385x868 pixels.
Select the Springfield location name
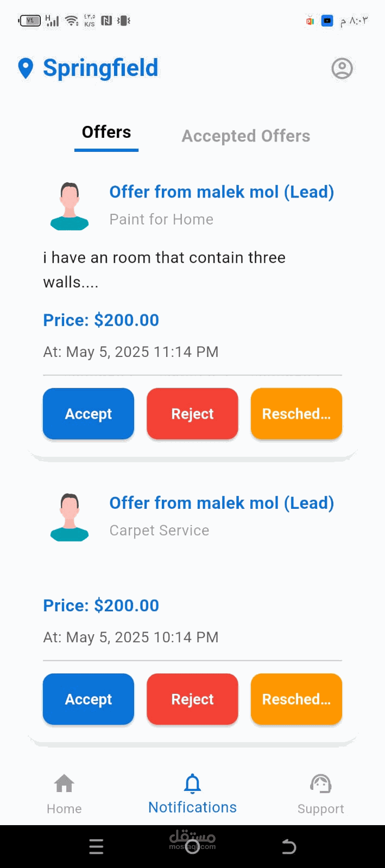[x=100, y=68]
